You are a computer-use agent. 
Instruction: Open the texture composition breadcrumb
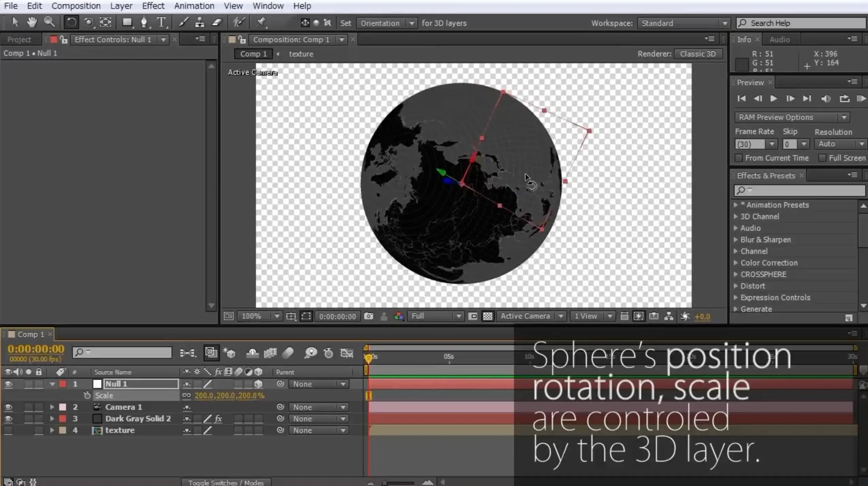[x=301, y=54]
